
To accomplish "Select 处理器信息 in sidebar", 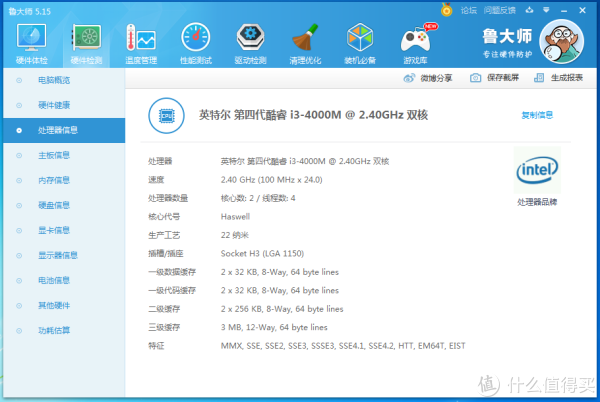I will point(64,130).
